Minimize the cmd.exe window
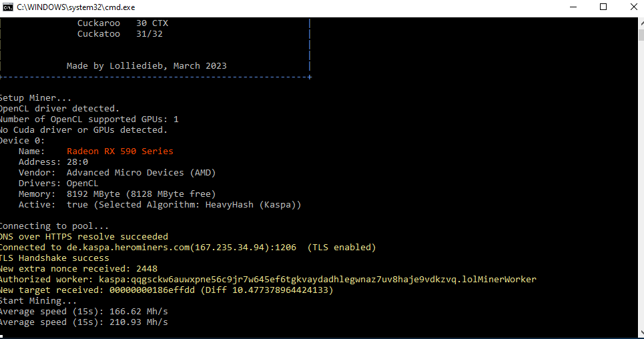 pyautogui.click(x=573, y=7)
